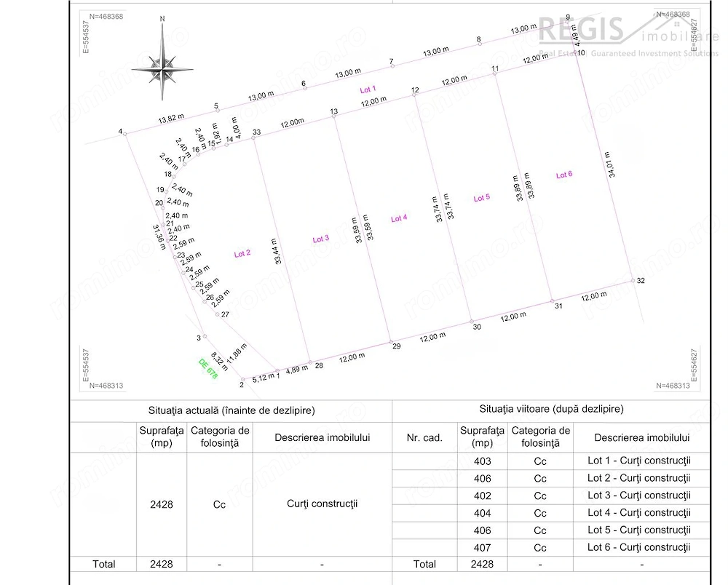Click the magenta "Lot 3" plot label
Screen dimensions: 728x585
[320, 239]
